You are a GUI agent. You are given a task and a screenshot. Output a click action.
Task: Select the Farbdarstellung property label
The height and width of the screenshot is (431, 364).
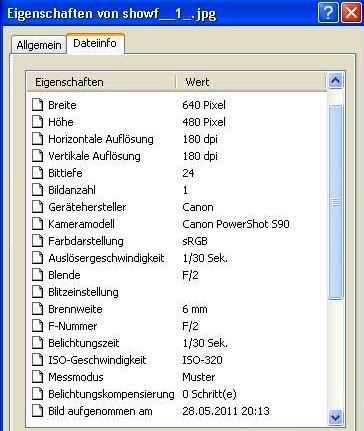86,241
